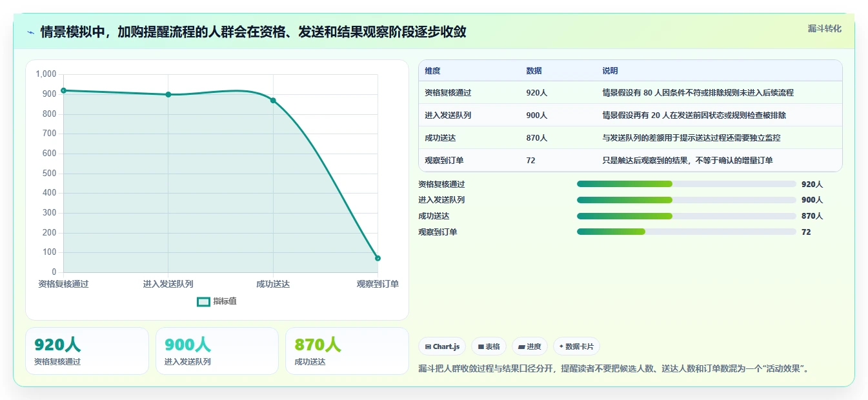Click the 观察到订单 data point on chart
The height and width of the screenshot is (400, 868).
pos(378,258)
